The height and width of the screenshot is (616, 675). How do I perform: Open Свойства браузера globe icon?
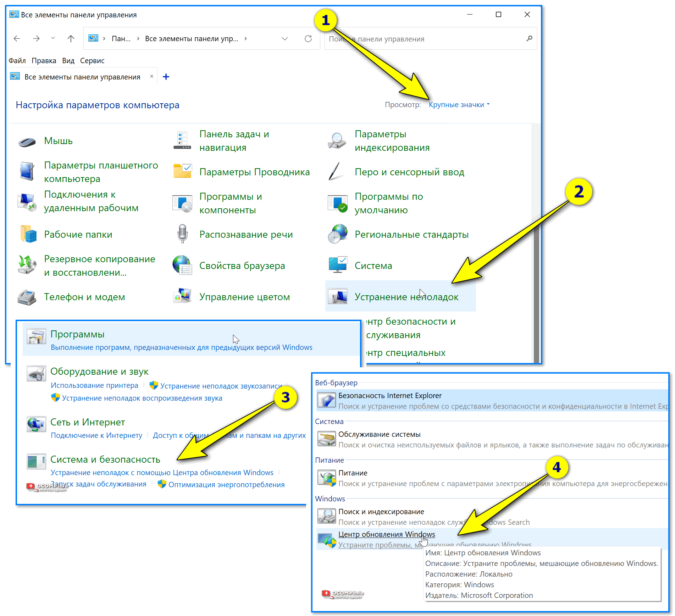tap(182, 265)
